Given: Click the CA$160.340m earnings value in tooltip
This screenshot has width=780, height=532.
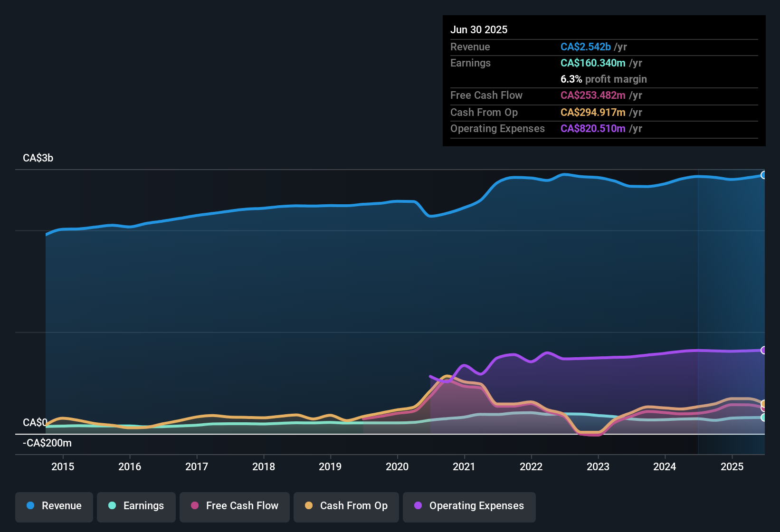Looking at the screenshot, I should (593, 63).
